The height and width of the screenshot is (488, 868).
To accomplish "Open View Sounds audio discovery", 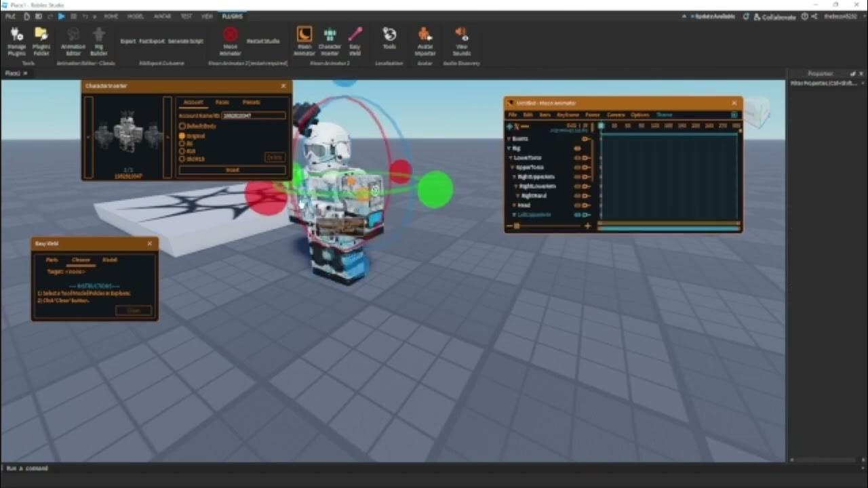I will (462, 41).
